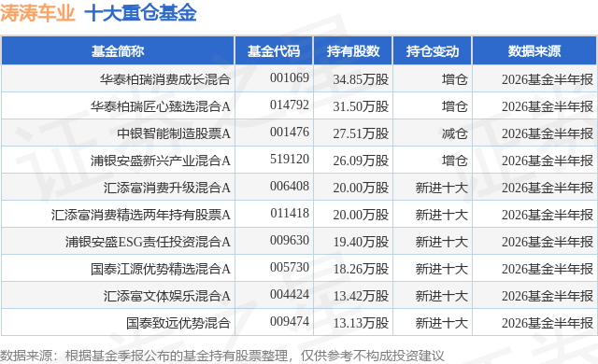This screenshot has height=364, width=598.
Task: Click fund 国泰致远优势混合
Action: click(178, 323)
